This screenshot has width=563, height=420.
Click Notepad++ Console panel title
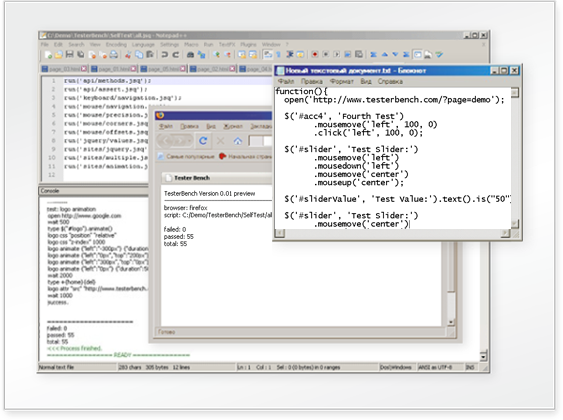click(50, 191)
